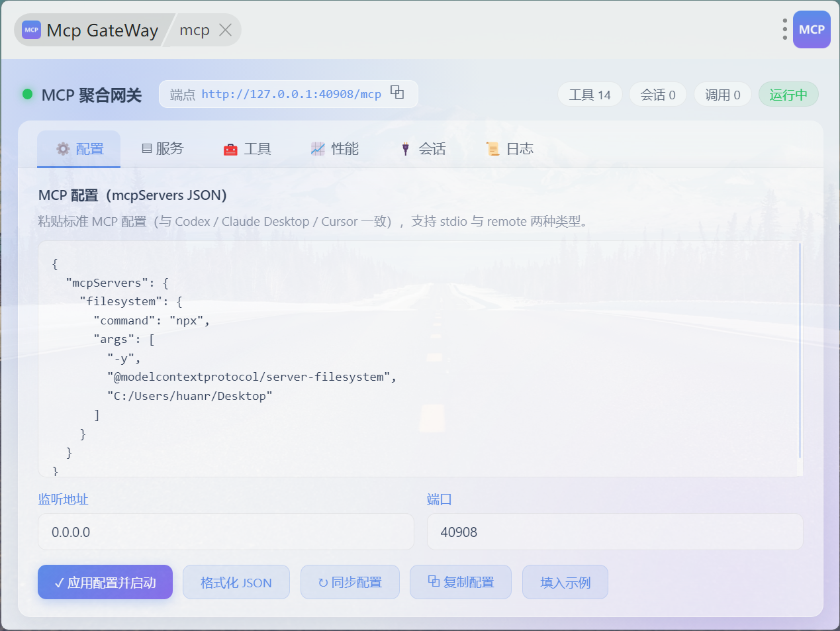The height and width of the screenshot is (631, 840).
Task: Switch to the 配置 tab
Action: pyautogui.click(x=79, y=149)
